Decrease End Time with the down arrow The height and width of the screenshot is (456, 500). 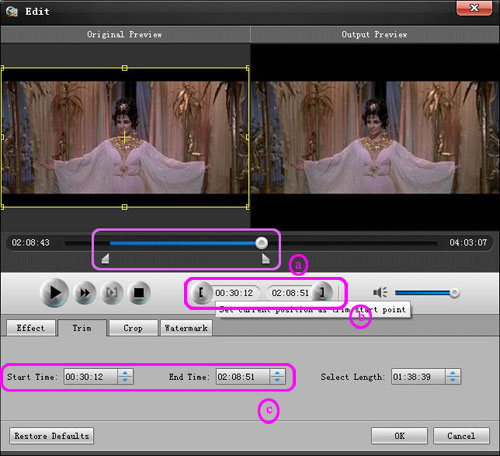(278, 380)
